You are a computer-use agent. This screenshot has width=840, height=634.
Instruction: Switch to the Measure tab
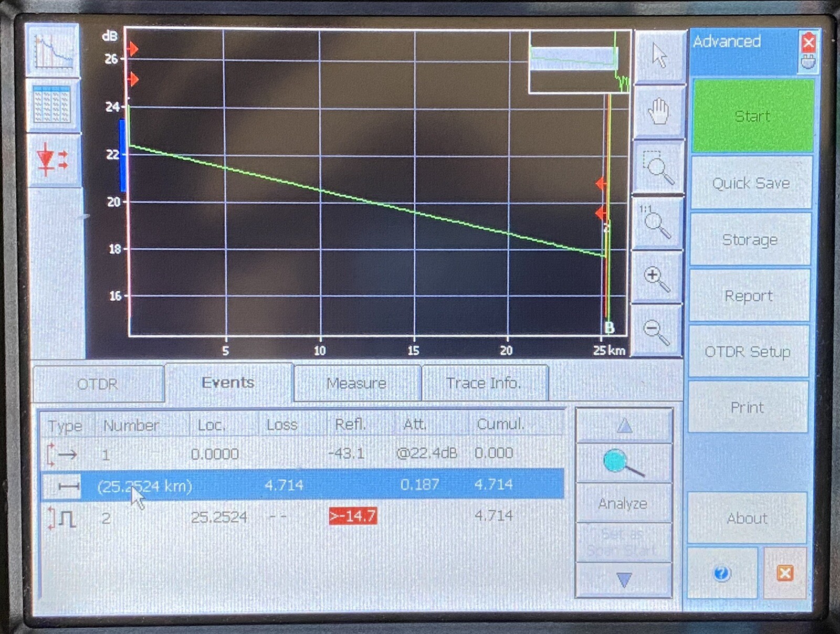(356, 383)
